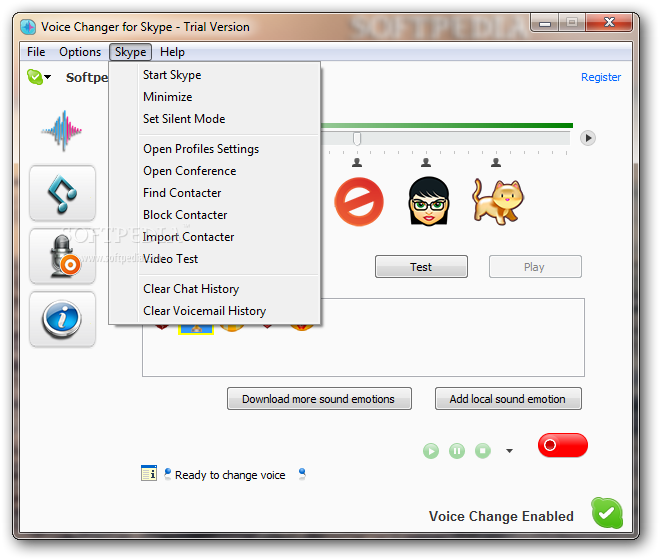The image size is (660, 560).
Task: Select the cat voice avatar
Action: click(498, 201)
